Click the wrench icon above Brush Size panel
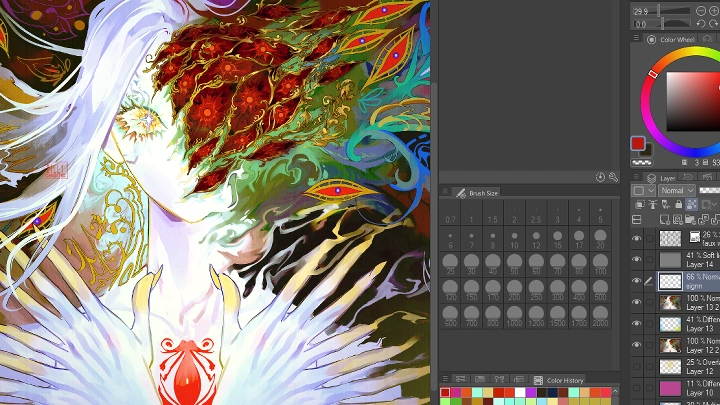The height and width of the screenshot is (405, 720). [x=613, y=177]
